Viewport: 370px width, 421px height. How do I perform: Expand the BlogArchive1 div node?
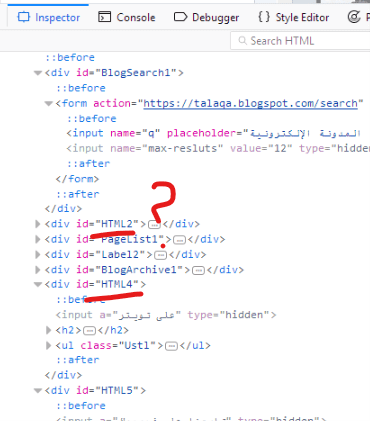coord(38,270)
